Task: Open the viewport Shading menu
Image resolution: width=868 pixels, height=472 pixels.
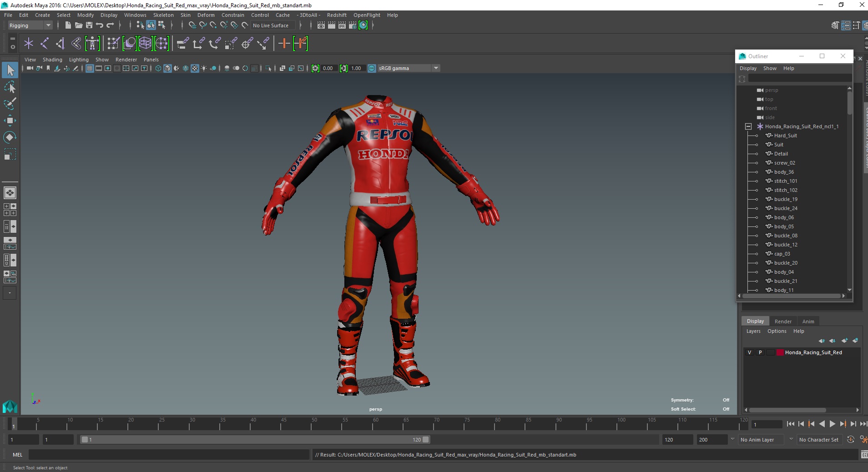Action: coord(52,60)
